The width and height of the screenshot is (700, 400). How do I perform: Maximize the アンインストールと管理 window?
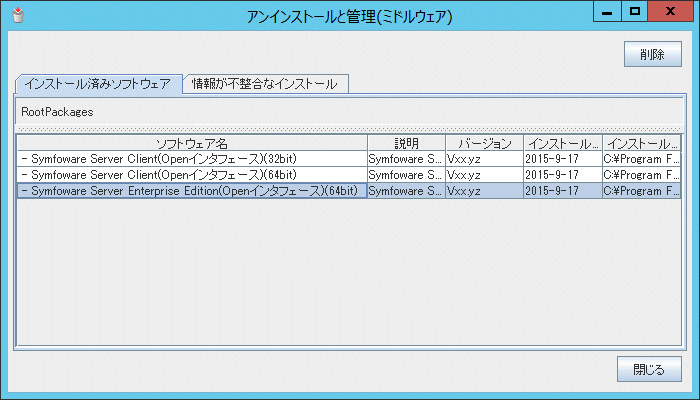[x=634, y=12]
